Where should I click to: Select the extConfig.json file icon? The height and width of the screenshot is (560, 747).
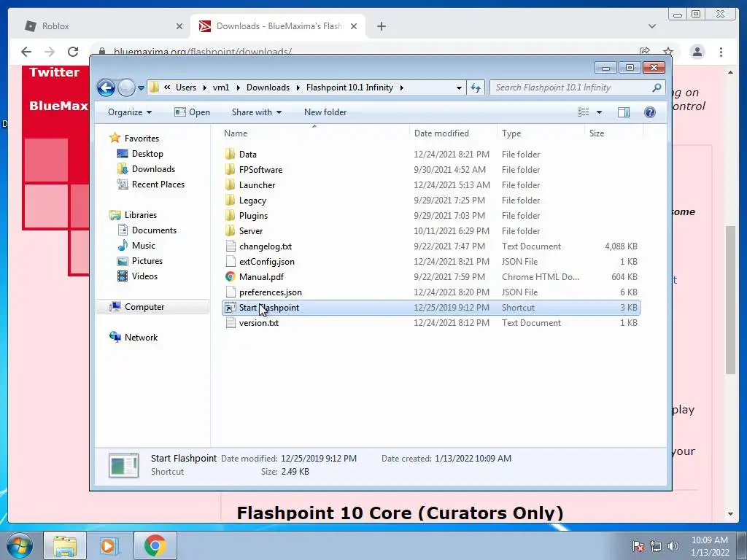tap(230, 262)
